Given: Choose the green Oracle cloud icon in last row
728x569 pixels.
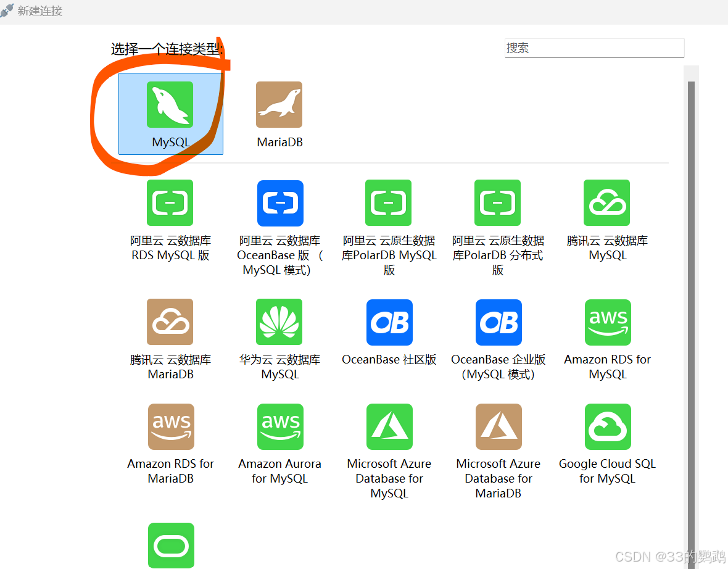Looking at the screenshot, I should (172, 546).
